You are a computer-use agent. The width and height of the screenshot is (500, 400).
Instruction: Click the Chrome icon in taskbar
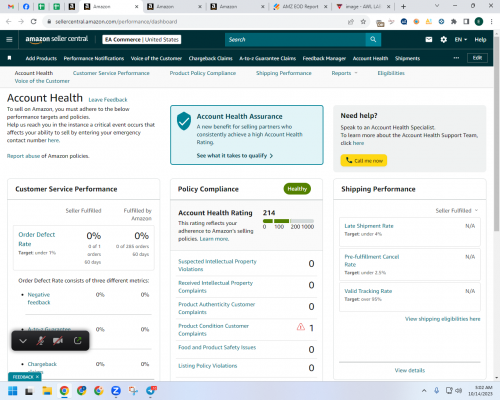[x=64, y=391]
